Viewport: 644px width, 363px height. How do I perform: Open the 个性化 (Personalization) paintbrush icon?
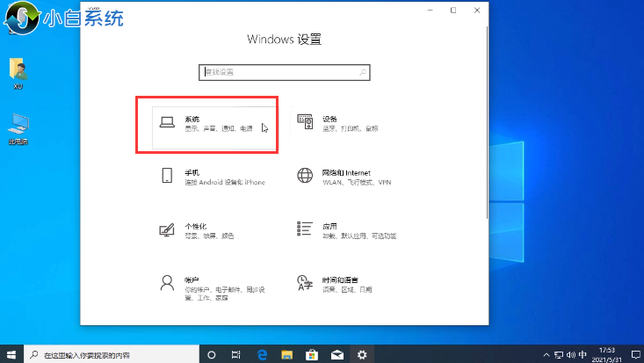167,229
